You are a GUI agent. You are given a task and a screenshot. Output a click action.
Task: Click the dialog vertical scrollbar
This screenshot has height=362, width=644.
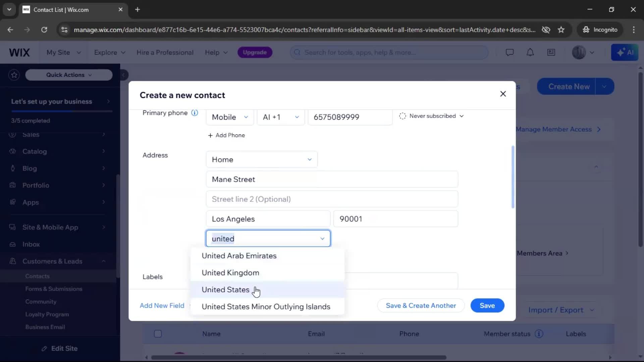tap(513, 177)
